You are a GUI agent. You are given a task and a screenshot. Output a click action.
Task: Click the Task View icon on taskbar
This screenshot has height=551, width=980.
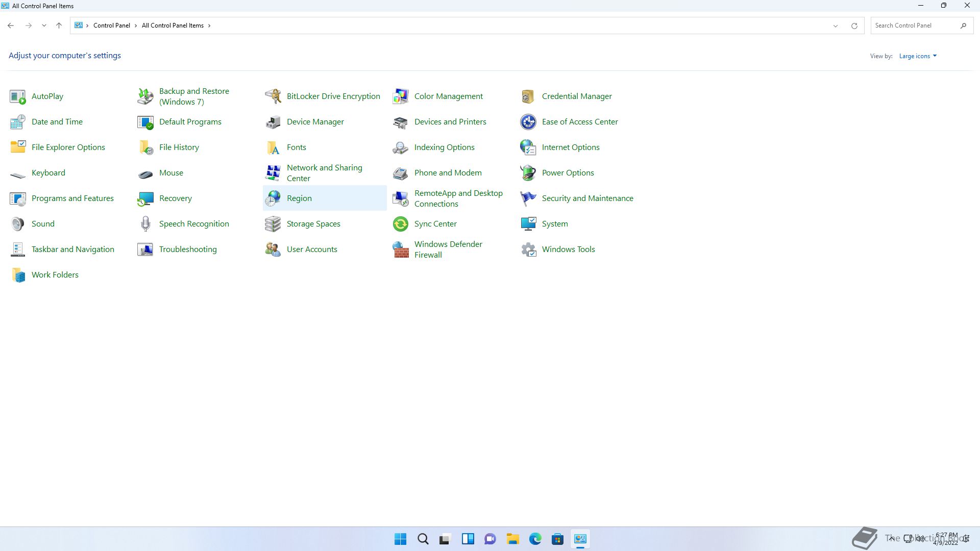[x=446, y=539]
